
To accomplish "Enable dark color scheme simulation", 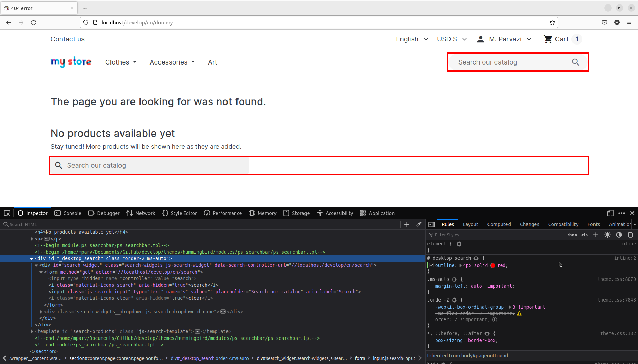I will pos(619,235).
